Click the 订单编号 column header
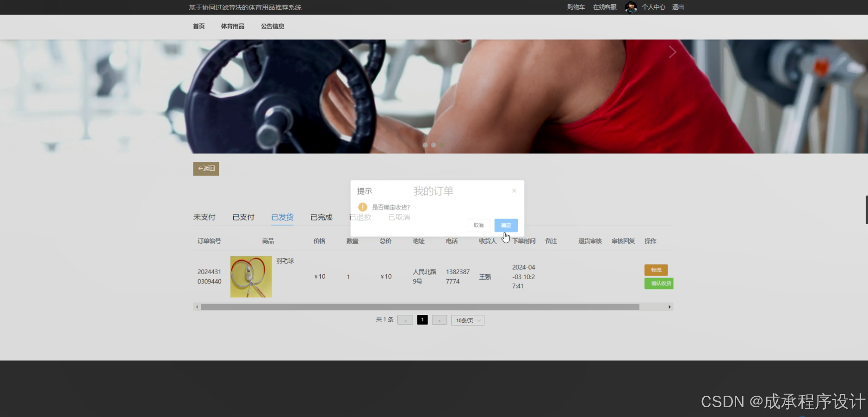868x417 pixels. (x=209, y=241)
